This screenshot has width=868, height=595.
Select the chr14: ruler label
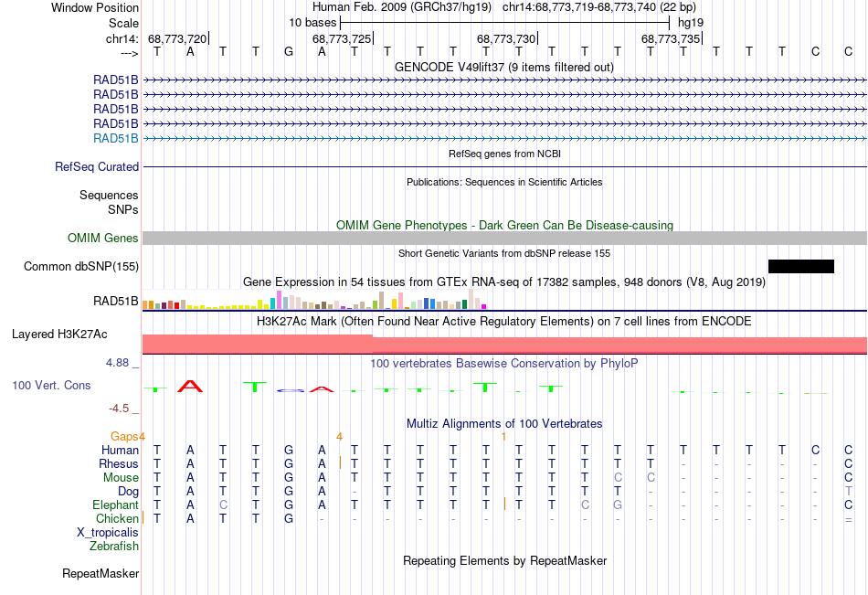122,38
